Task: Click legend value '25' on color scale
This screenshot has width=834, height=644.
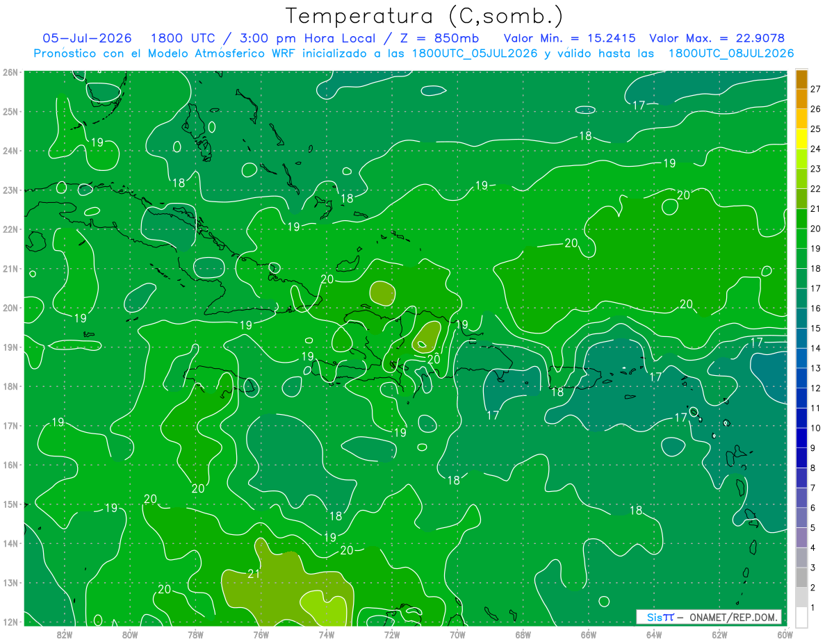Action: click(815, 129)
